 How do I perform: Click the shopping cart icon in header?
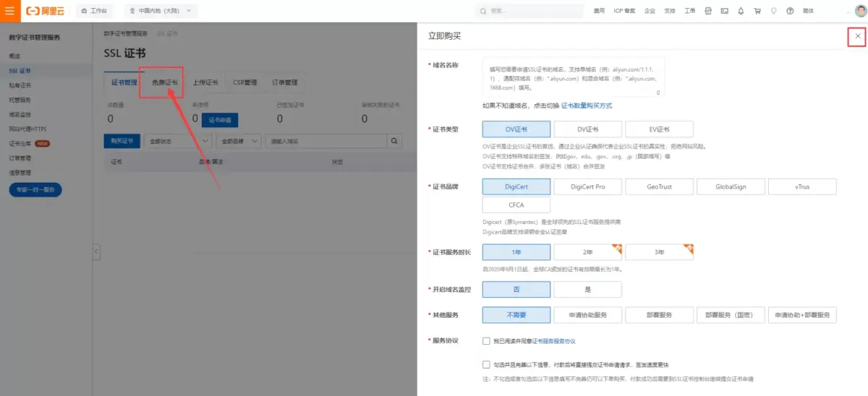[757, 11]
